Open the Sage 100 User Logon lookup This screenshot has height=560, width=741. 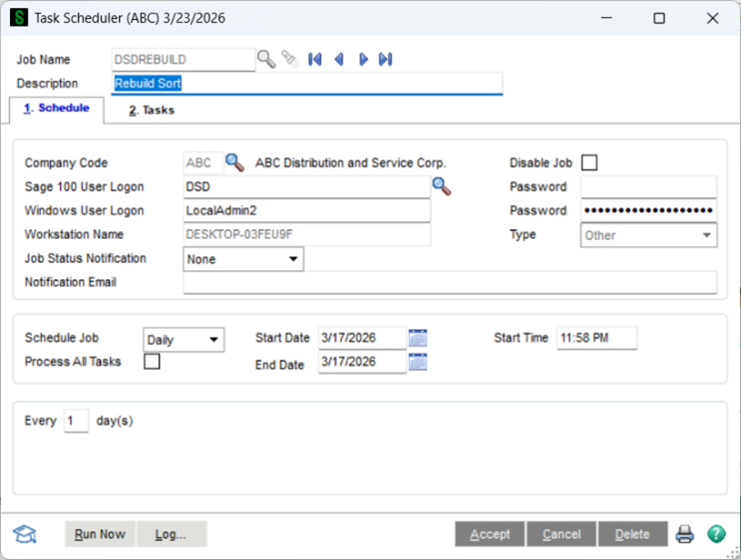coord(442,187)
